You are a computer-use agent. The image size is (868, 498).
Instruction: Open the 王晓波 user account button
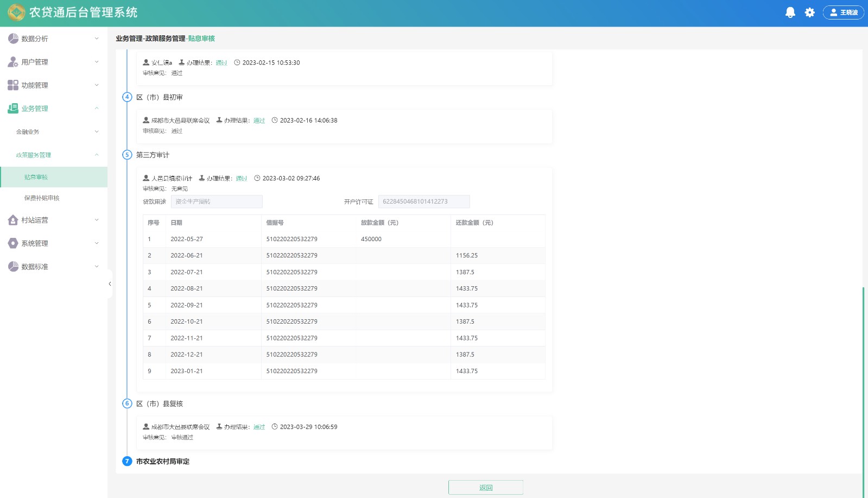point(843,12)
